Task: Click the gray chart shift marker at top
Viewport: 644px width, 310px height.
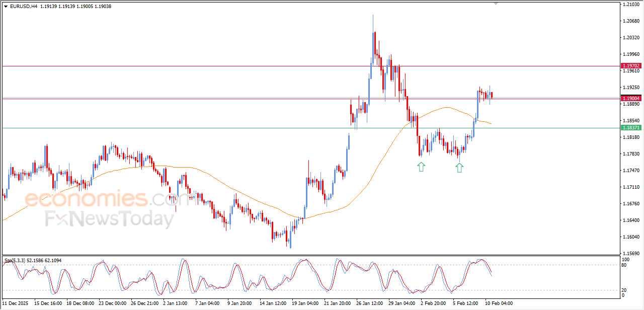Action: click(496, 4)
